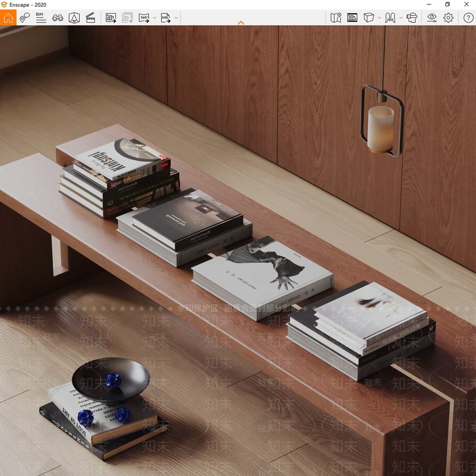Open General Settings gear icon
476x476 pixels.
pos(448,18)
